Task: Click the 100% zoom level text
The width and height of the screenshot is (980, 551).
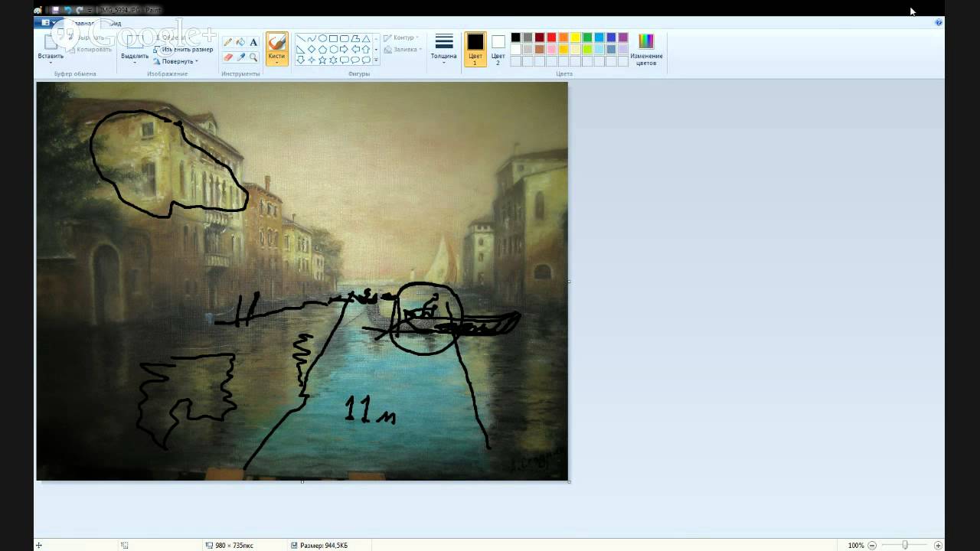Action: pyautogui.click(x=856, y=546)
